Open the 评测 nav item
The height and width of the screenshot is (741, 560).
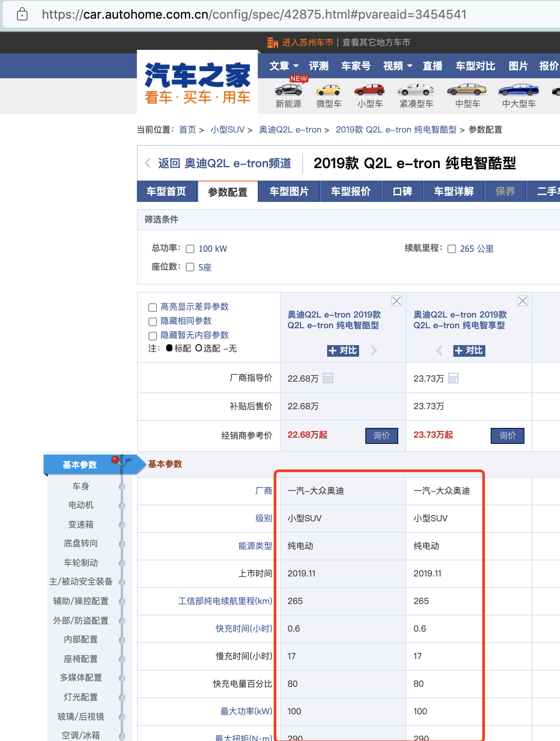coord(319,66)
